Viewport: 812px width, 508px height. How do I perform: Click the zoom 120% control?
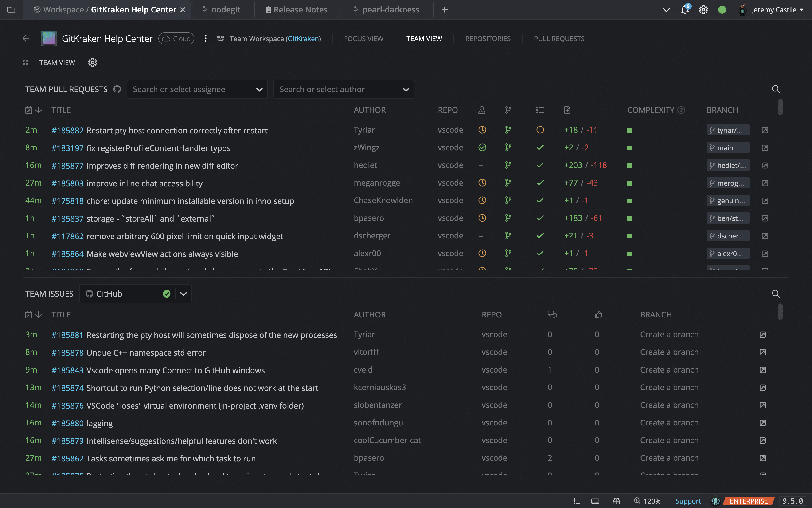pos(647,501)
